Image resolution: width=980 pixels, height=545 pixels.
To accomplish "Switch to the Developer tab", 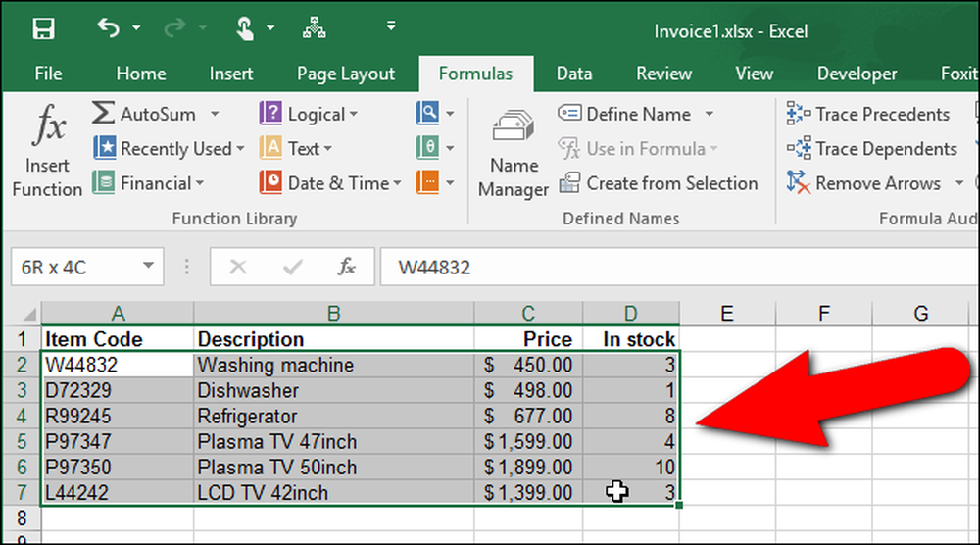I will coord(857,74).
